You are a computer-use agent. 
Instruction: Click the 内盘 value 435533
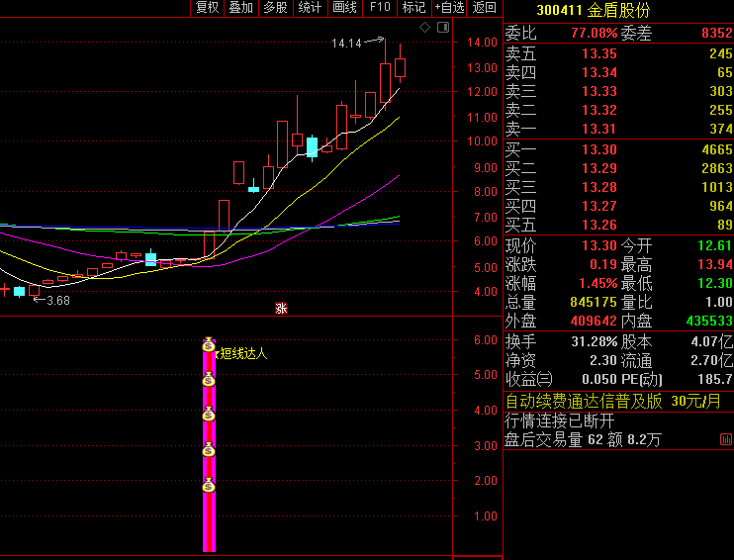click(x=709, y=321)
